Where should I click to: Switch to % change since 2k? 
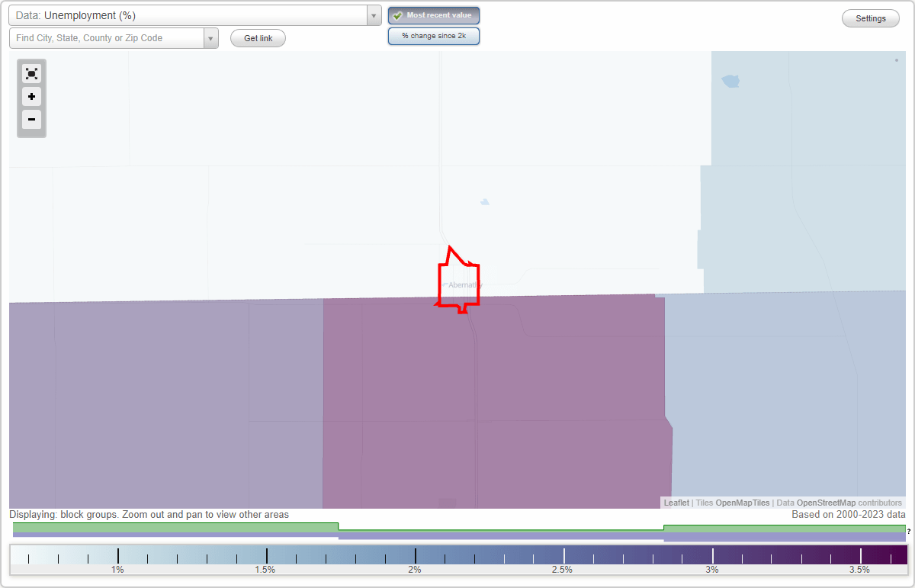click(x=434, y=36)
